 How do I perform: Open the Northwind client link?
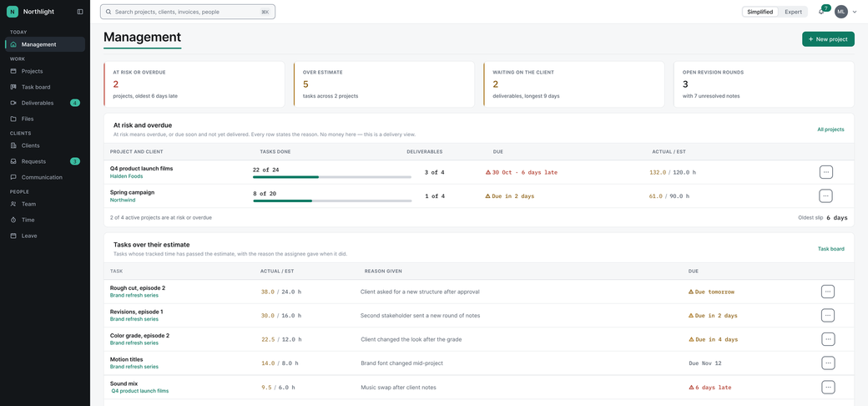pos(123,200)
